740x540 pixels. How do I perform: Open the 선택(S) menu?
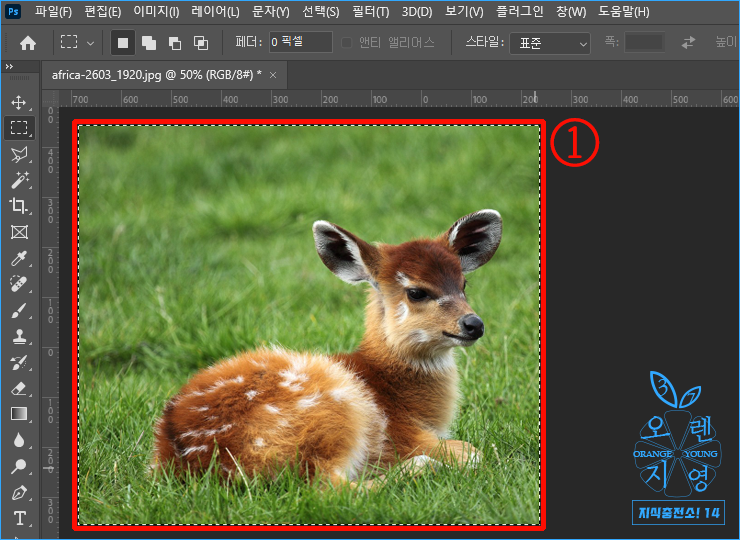(x=320, y=11)
